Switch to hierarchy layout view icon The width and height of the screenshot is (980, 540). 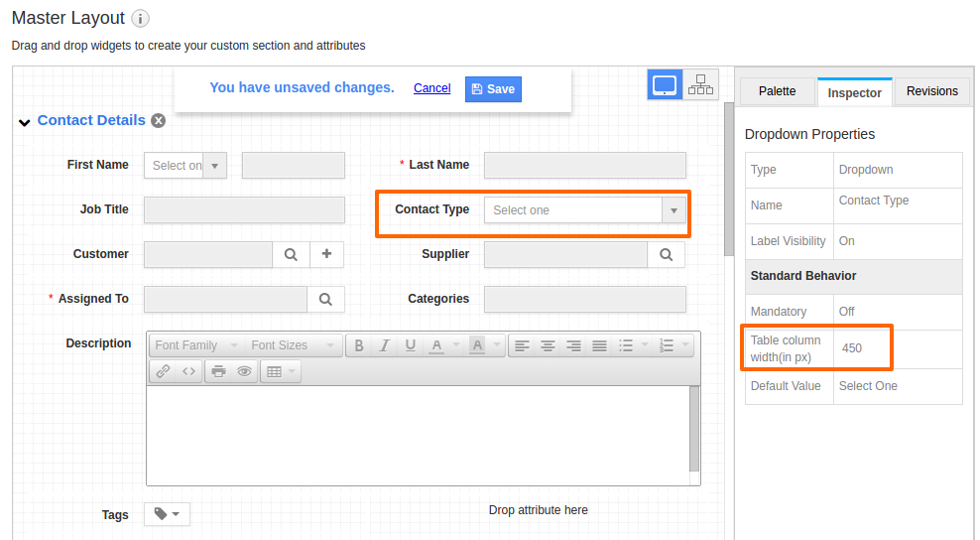point(700,84)
